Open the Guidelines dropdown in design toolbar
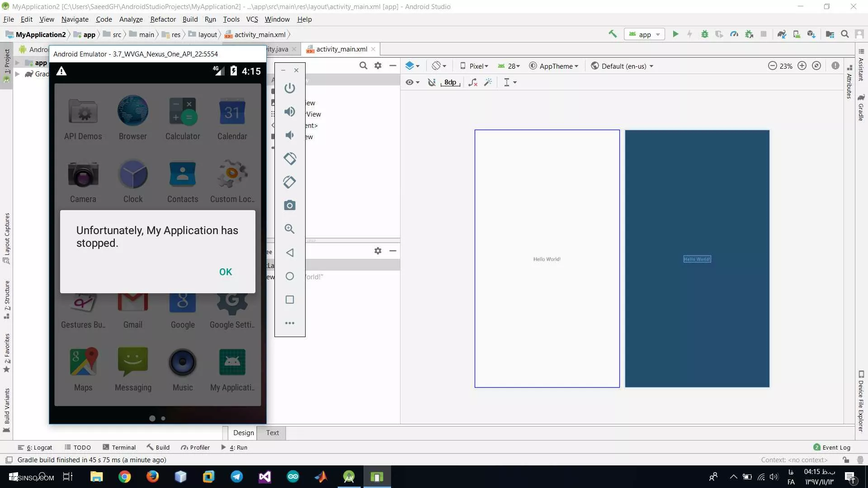Viewport: 868px width, 488px height. tap(510, 82)
